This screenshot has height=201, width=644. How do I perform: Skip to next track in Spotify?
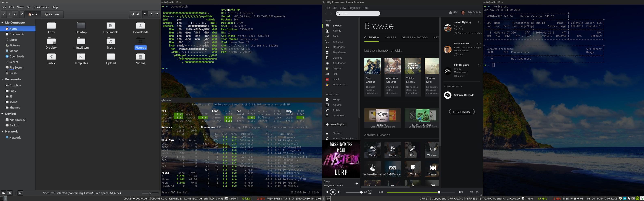339,192
